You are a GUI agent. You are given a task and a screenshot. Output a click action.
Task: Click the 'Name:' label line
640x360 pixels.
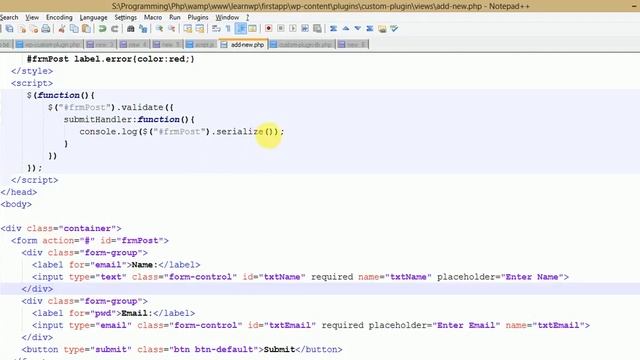[116, 265]
